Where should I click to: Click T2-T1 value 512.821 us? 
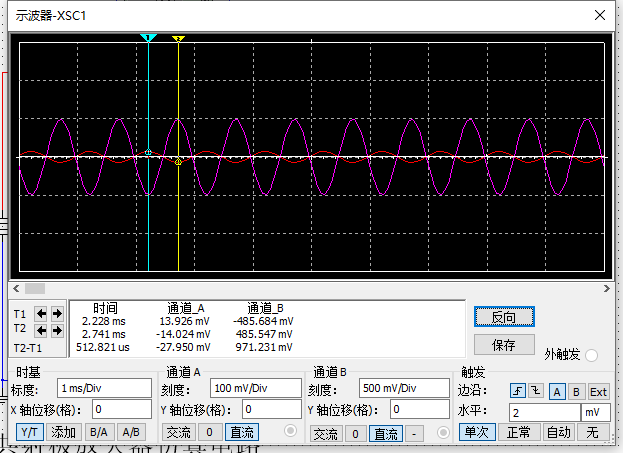tap(103, 347)
